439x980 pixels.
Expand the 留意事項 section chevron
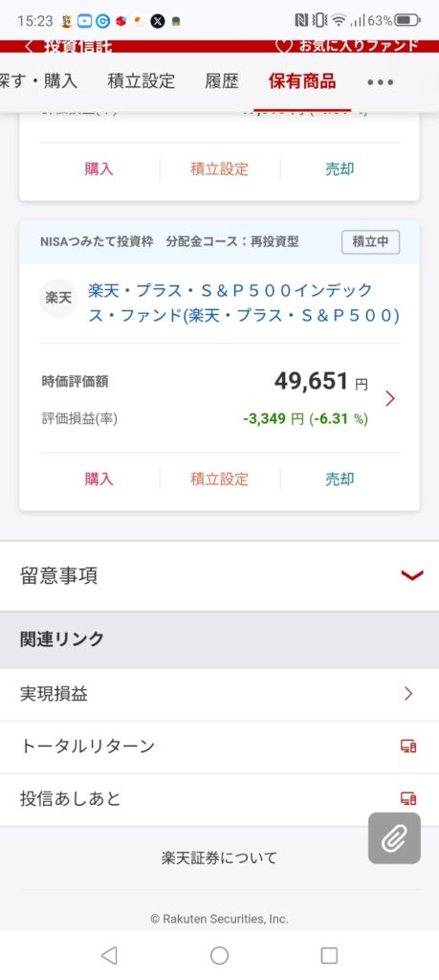tap(412, 575)
